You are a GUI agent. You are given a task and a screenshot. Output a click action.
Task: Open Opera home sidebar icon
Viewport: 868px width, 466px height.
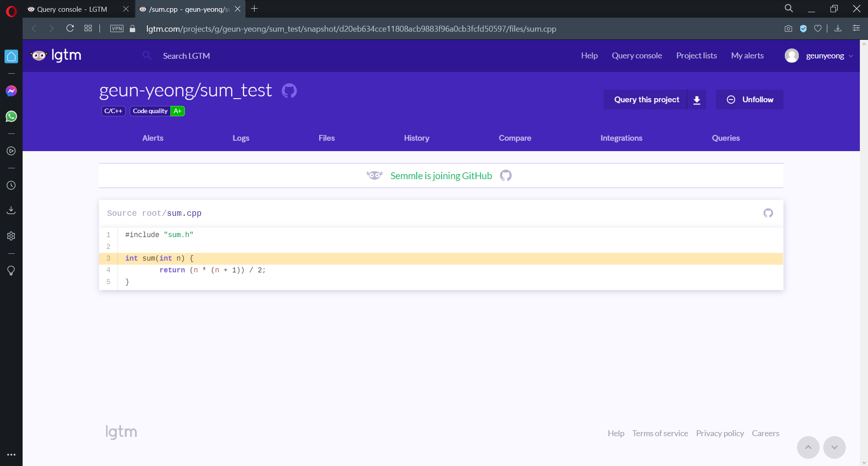(x=11, y=57)
